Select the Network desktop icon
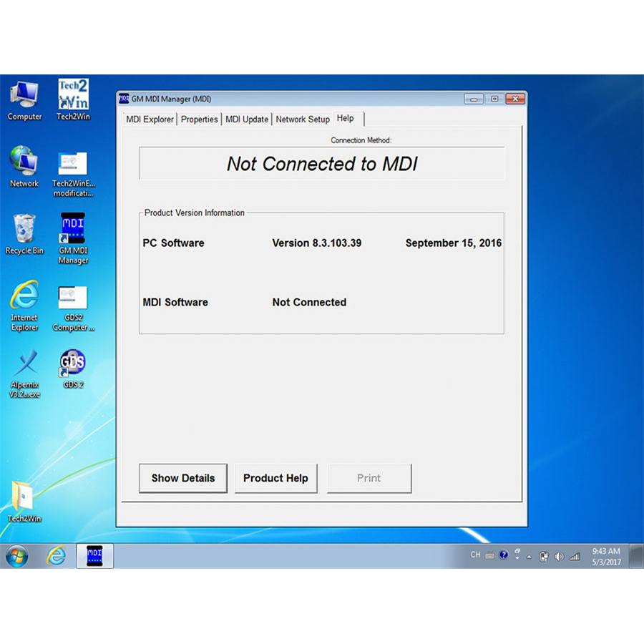This screenshot has height=644, width=644. 24,167
